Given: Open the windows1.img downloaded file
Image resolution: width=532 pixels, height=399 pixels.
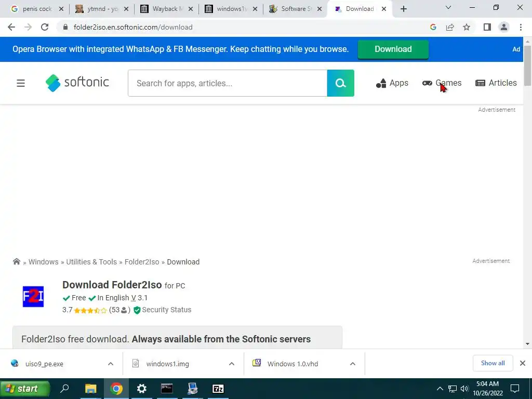Looking at the screenshot, I should coord(168,364).
